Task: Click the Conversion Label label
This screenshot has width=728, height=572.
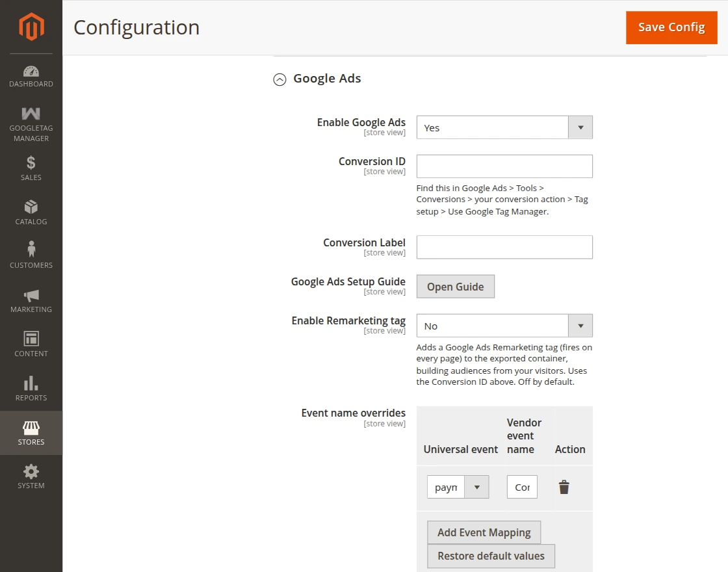Action: (x=364, y=242)
